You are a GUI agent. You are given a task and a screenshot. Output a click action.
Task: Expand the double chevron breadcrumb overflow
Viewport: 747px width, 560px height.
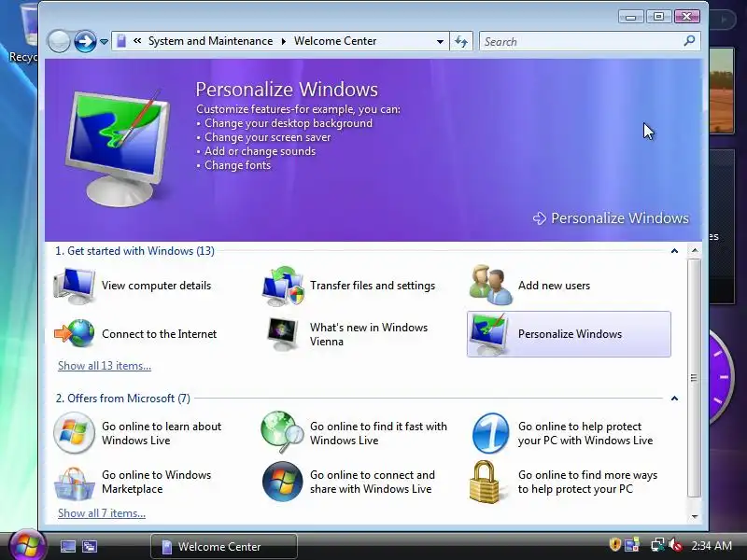137,41
